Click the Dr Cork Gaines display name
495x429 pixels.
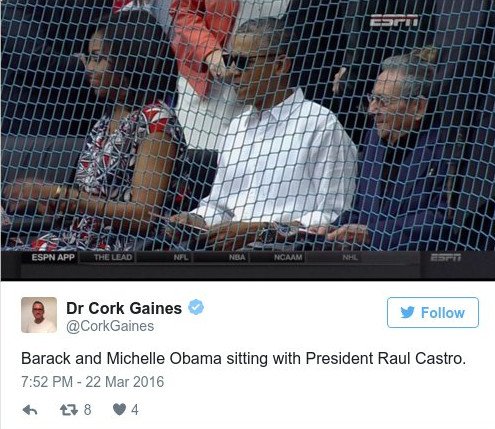pyautogui.click(x=124, y=308)
